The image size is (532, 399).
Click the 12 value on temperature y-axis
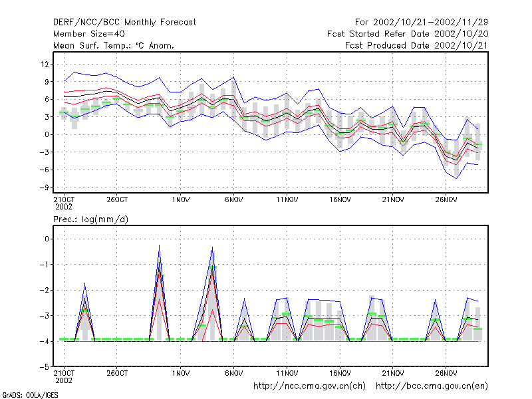point(45,64)
